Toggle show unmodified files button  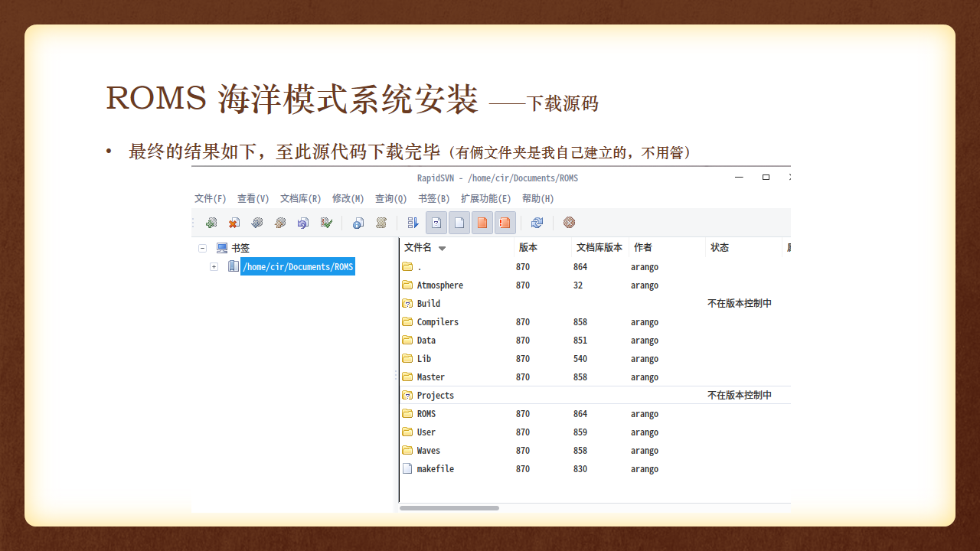coord(459,223)
